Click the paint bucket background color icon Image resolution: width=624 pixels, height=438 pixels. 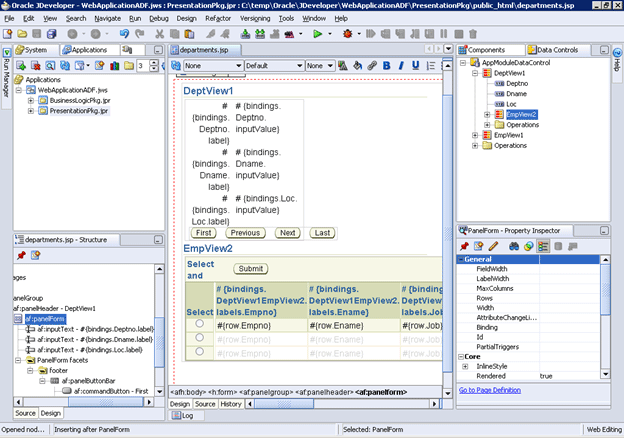(357, 66)
